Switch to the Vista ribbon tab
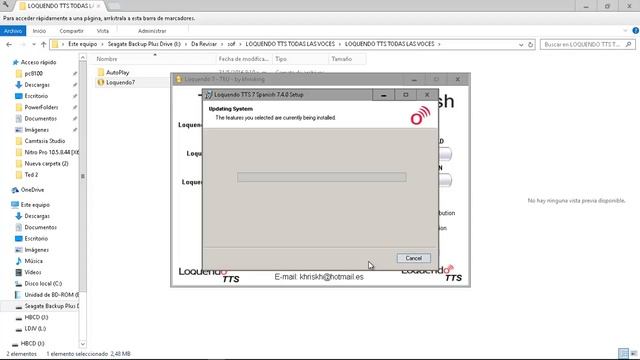Screen dimensions: 640x360 103,31
